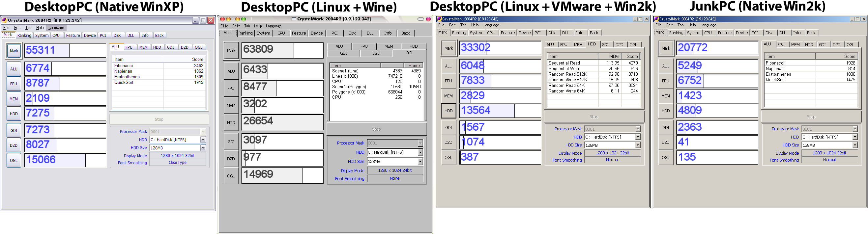This screenshot has height=234, width=868.
Task: Switch to GDI result tab in WinXP window
Action: [x=170, y=47]
